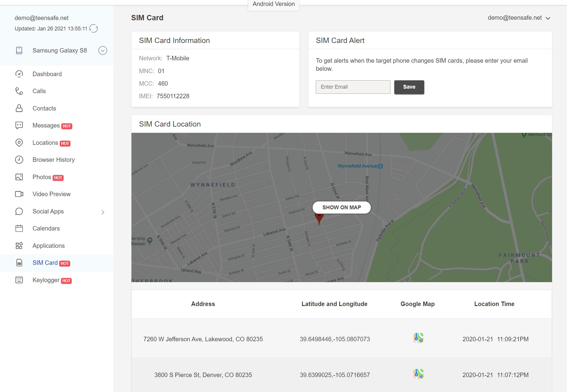Screen dimensions: 567x392
Task: Click the phone device icon beside Samsung Galaxy S8
Action: click(x=19, y=50)
